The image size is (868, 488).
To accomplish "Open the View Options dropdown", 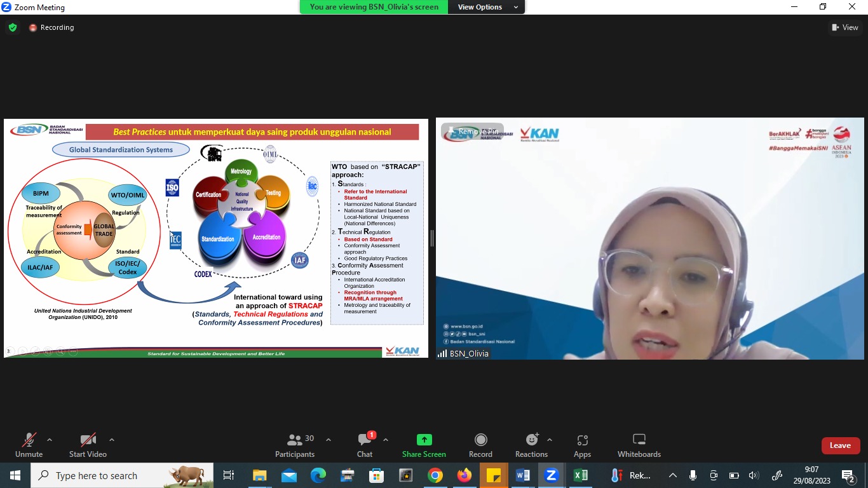I will click(487, 7).
